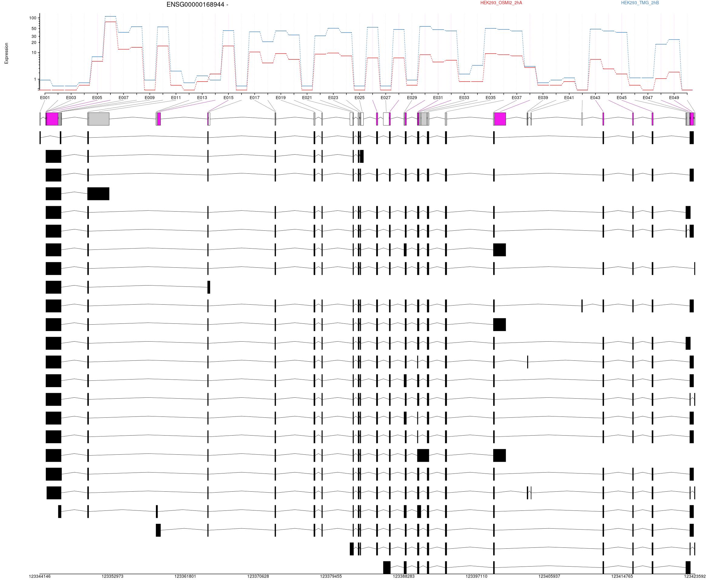Click exon label E033

coord(464,98)
